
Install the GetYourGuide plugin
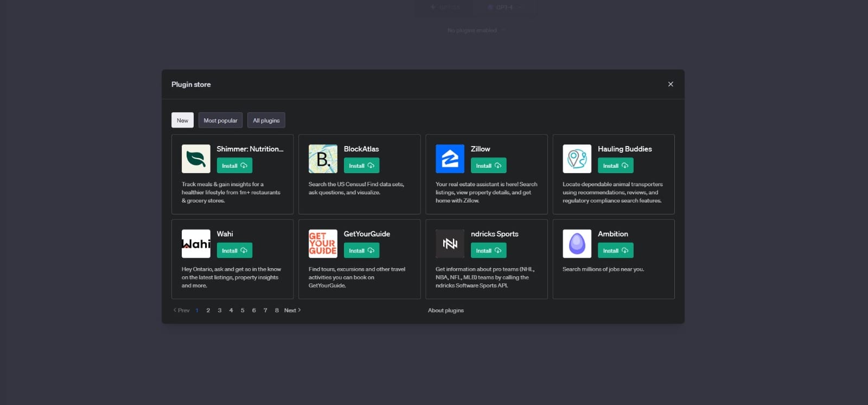pos(361,250)
